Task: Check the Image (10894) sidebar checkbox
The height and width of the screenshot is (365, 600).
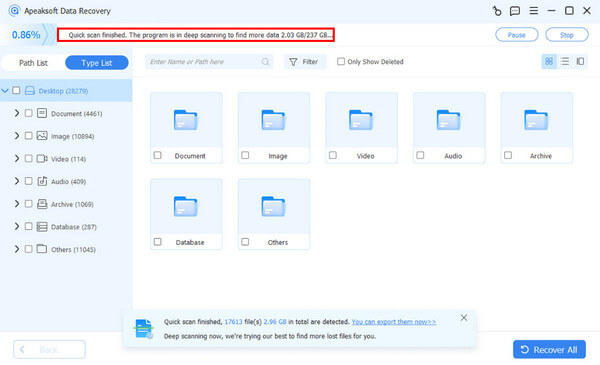Action: point(28,135)
